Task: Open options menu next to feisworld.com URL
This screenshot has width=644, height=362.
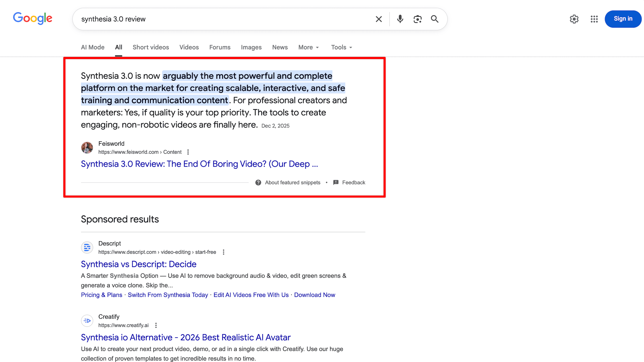Action: [x=188, y=152]
